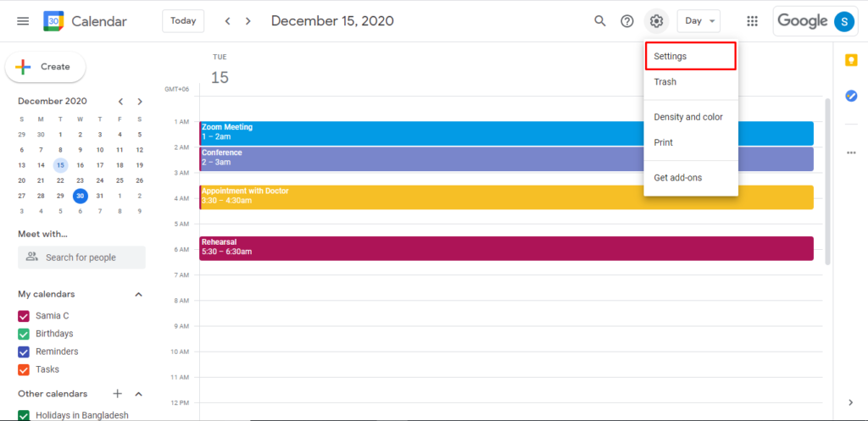This screenshot has width=868, height=421.
Task: Open Google Tasks from side panel
Action: (851, 96)
